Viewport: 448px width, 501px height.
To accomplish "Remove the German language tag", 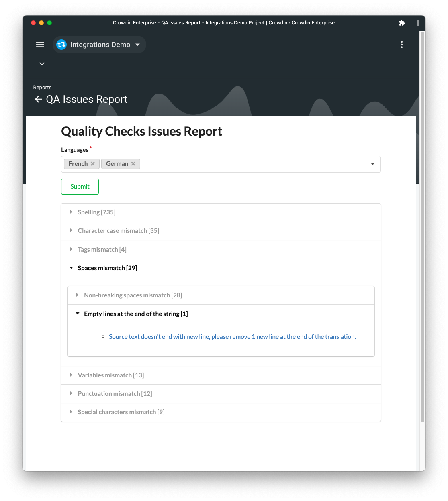I will click(x=133, y=164).
